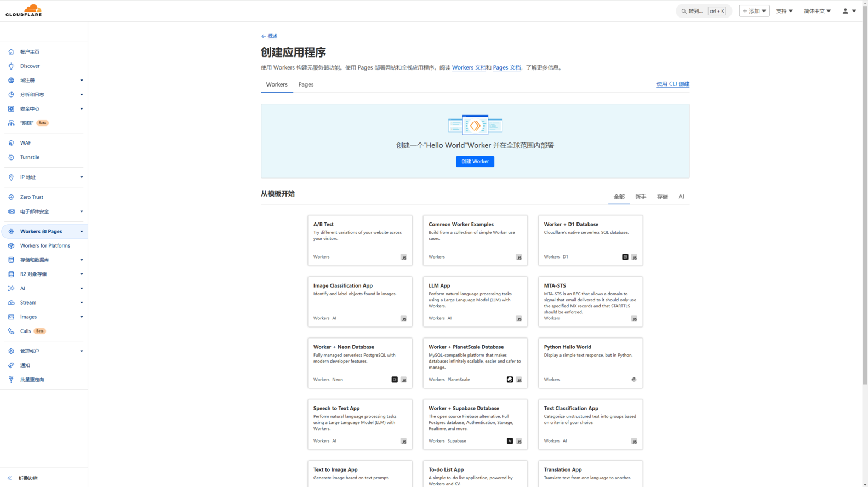Open the LLM App template card
868x487 pixels.
click(x=475, y=302)
